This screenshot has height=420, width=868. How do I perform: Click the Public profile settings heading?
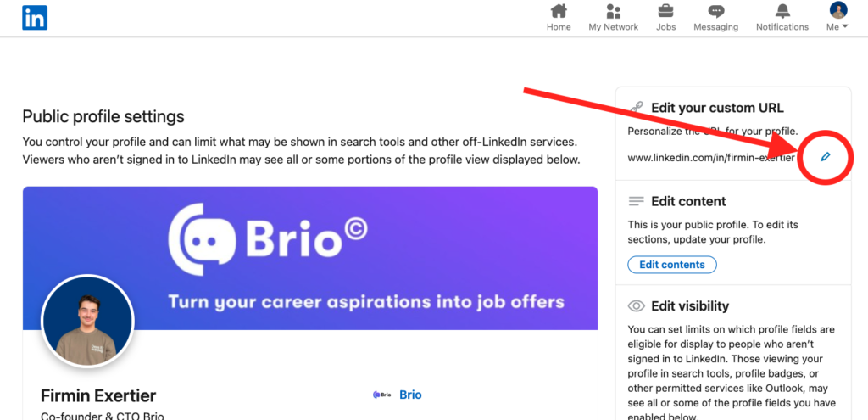[103, 116]
